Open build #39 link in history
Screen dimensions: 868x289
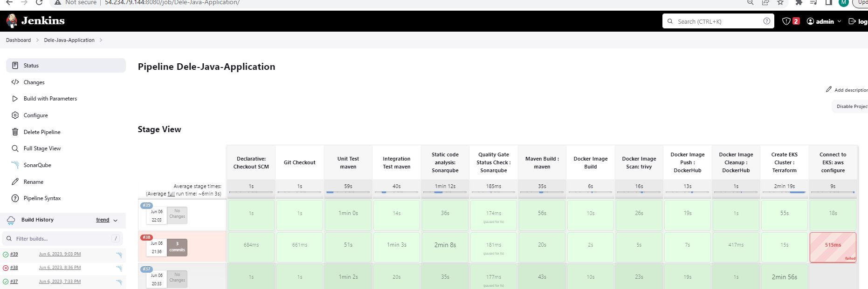[14, 254]
